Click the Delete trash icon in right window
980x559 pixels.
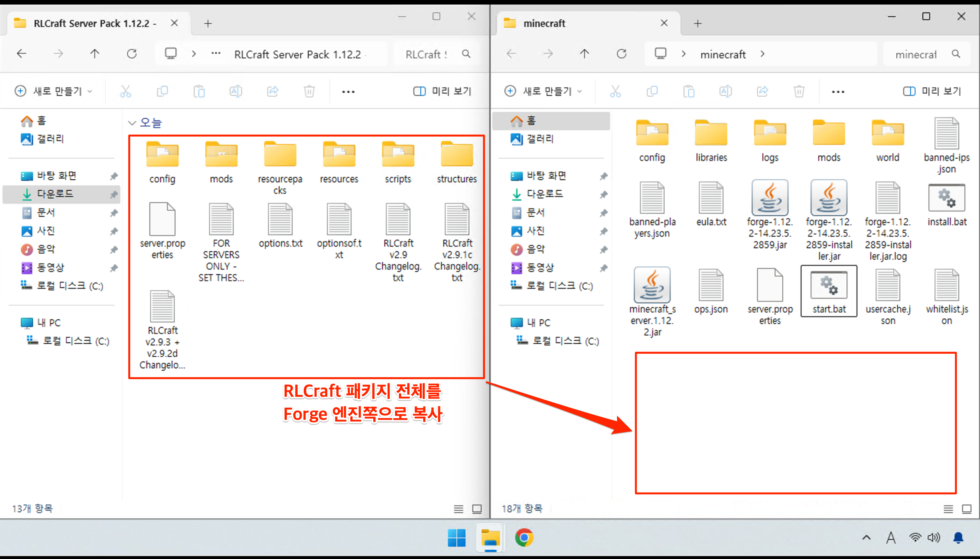coord(799,91)
